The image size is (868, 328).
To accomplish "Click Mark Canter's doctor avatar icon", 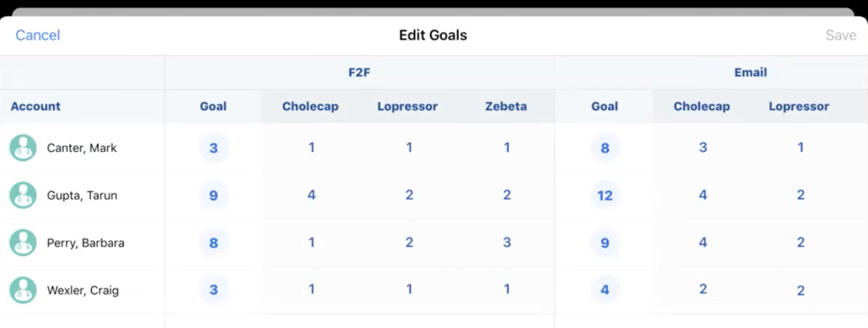I will (x=23, y=148).
